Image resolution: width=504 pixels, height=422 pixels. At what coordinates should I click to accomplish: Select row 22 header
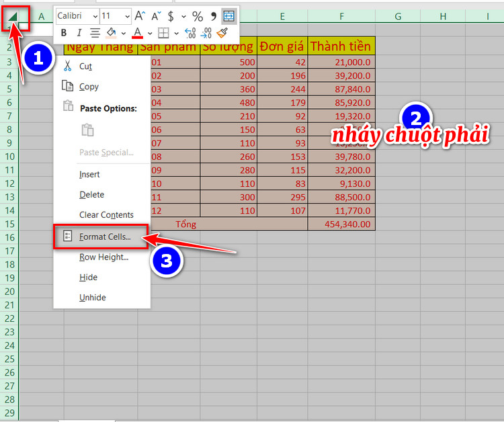tap(9, 319)
